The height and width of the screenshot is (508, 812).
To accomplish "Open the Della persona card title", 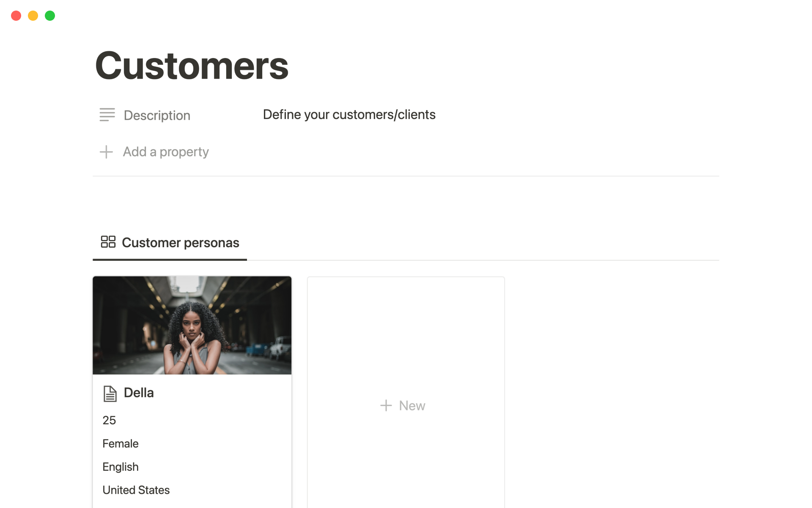I will pyautogui.click(x=139, y=393).
